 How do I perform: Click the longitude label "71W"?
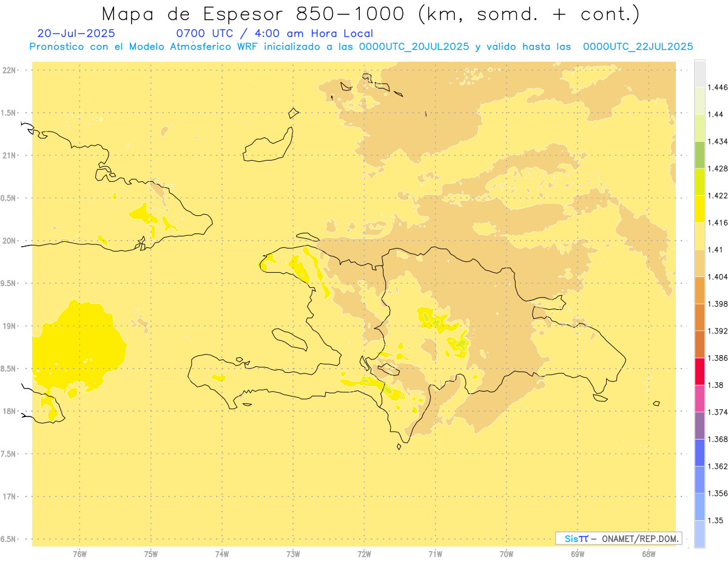tap(435, 554)
